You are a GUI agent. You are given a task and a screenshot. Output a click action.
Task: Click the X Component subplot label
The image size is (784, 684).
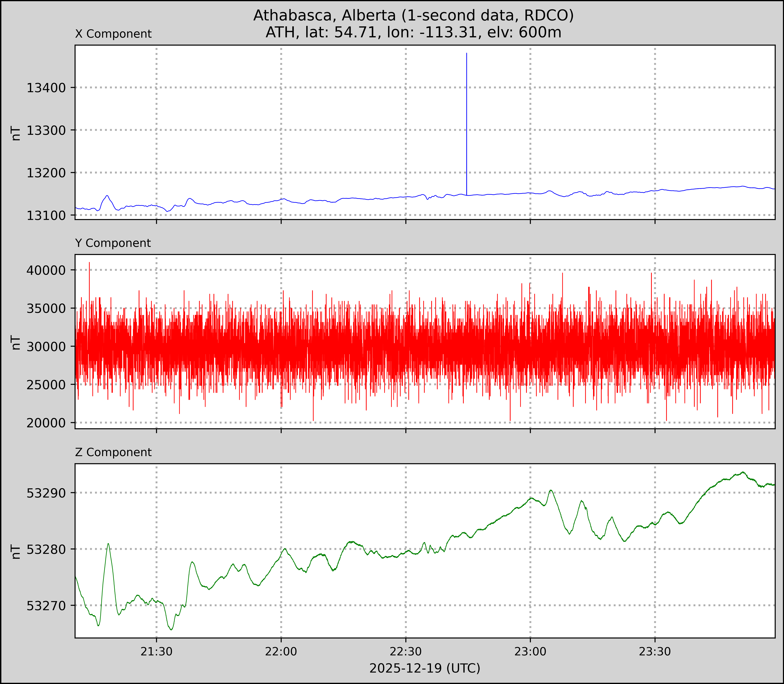(x=113, y=34)
